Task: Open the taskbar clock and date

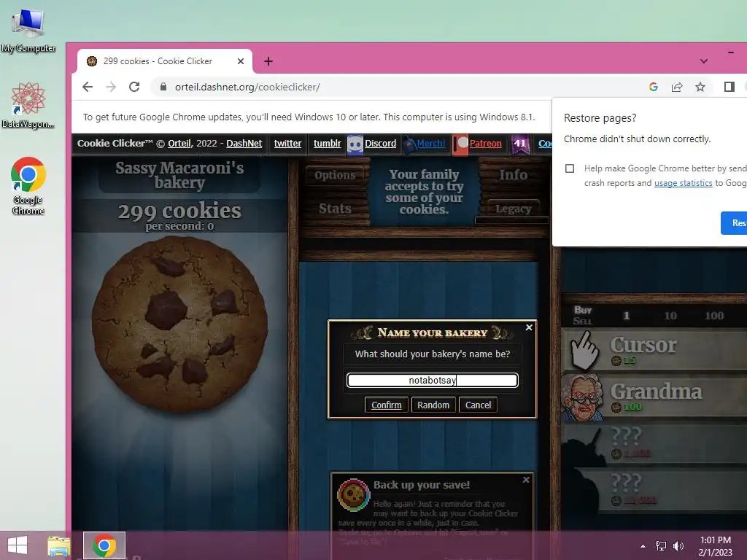Action: pyautogui.click(x=715, y=546)
